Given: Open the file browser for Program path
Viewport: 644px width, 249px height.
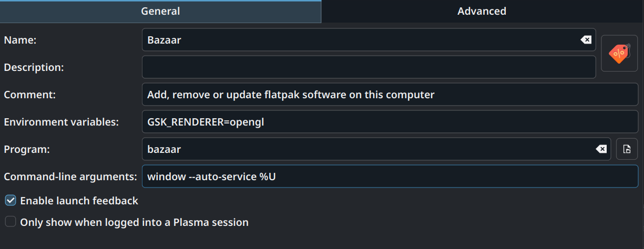Looking at the screenshot, I should click(x=627, y=149).
